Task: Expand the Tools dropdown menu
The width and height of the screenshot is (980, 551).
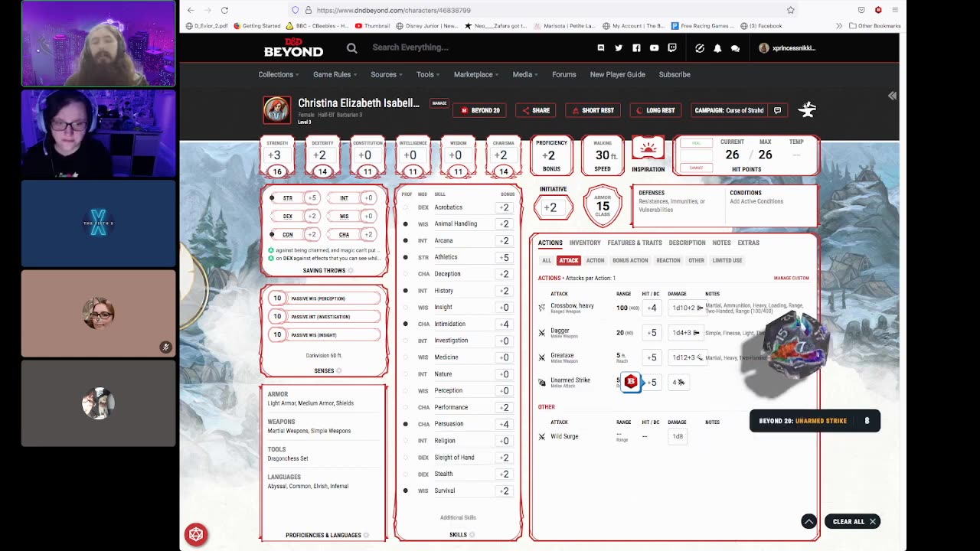Action: (428, 74)
